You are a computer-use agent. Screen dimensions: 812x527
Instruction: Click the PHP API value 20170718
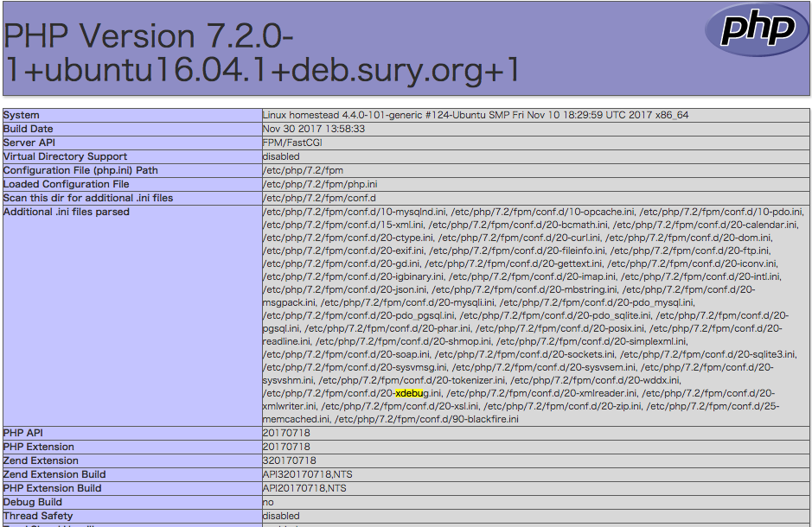(285, 433)
